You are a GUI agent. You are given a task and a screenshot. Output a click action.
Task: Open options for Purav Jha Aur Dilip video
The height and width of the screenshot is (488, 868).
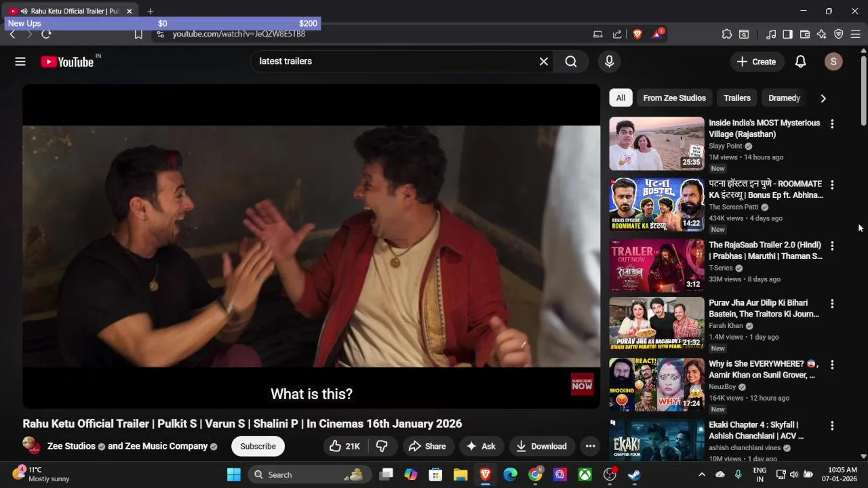(x=832, y=304)
